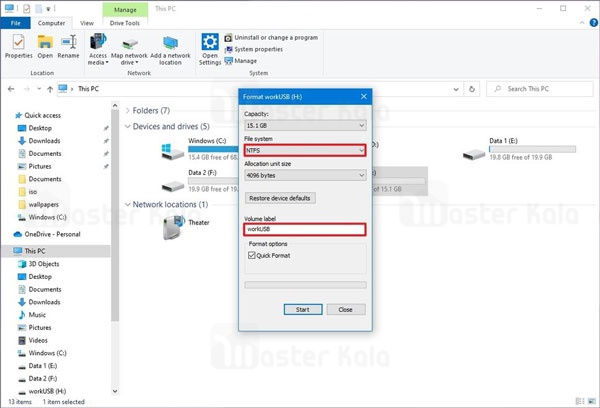Screen dimensions: 600x408
Task: Select Quick access in the sidebar
Action: point(38,115)
